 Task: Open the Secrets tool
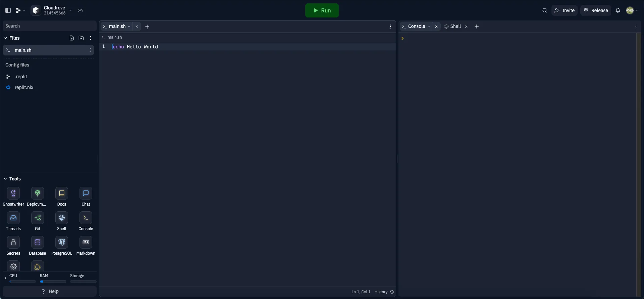[13, 243]
